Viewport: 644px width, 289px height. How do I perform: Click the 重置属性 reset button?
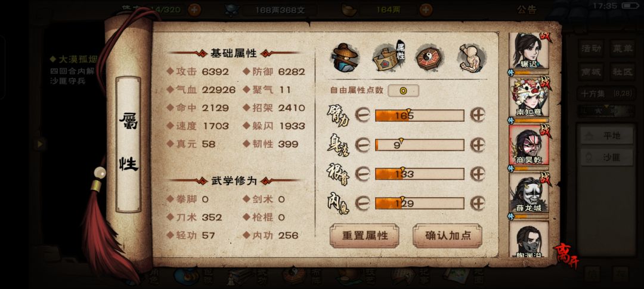[365, 235]
